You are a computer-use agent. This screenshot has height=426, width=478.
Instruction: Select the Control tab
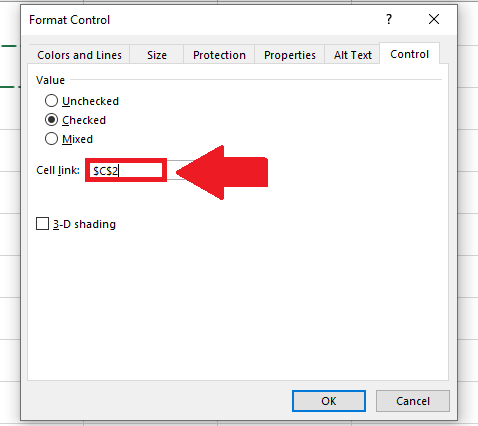click(x=409, y=54)
